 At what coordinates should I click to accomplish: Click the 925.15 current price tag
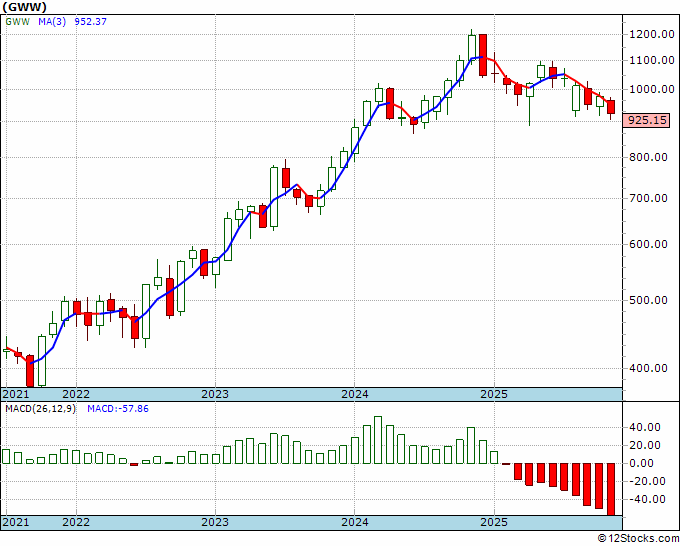coord(647,120)
